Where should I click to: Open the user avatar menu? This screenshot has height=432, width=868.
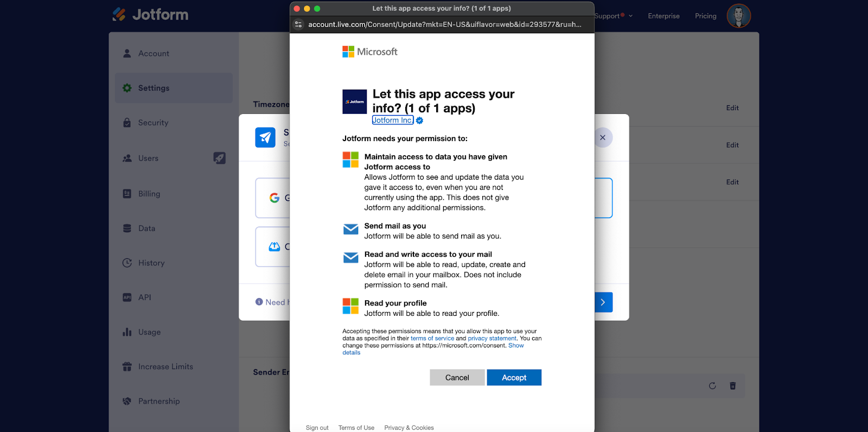pos(738,16)
